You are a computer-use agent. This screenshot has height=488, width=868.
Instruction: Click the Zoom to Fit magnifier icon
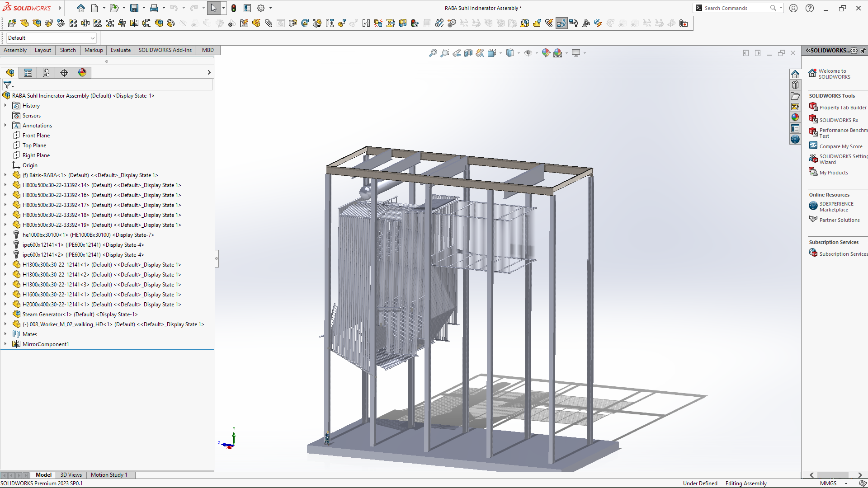(x=433, y=53)
